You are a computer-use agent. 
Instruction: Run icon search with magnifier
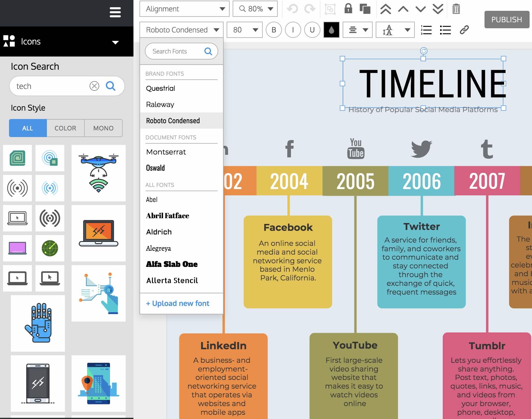(x=111, y=86)
